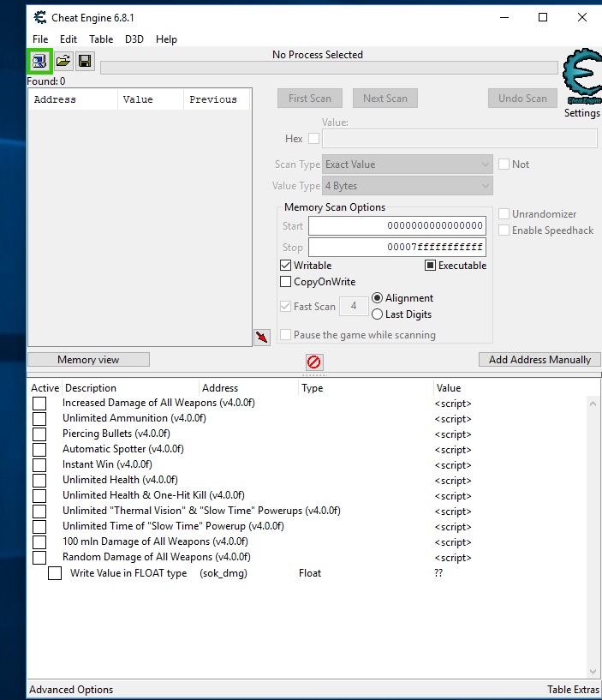Open the Table menu

[x=101, y=39]
